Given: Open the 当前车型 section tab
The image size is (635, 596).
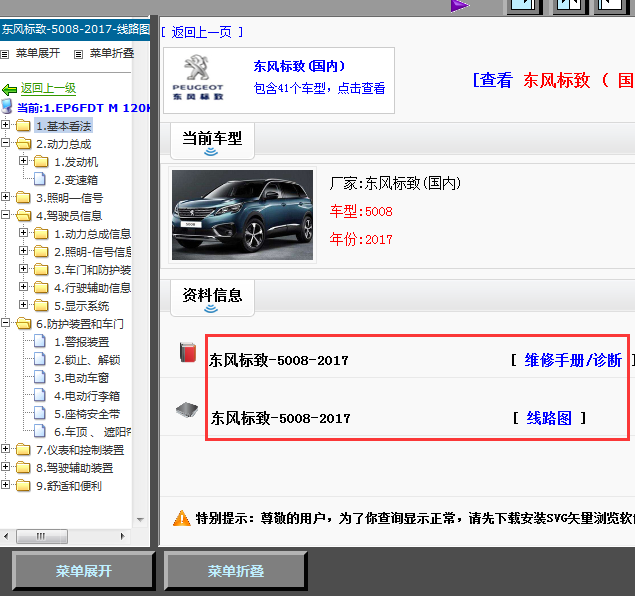Looking at the screenshot, I should click(x=212, y=141).
